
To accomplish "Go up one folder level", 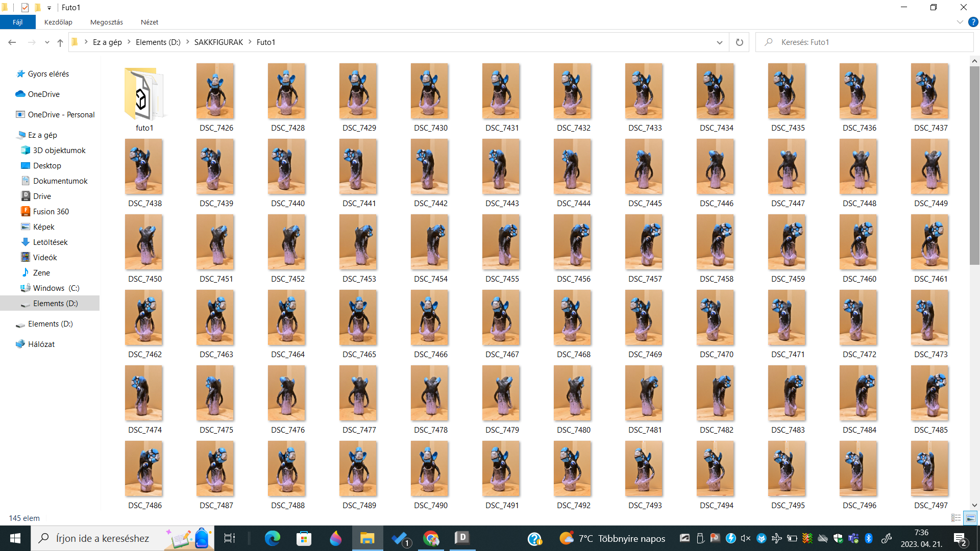I will point(60,42).
